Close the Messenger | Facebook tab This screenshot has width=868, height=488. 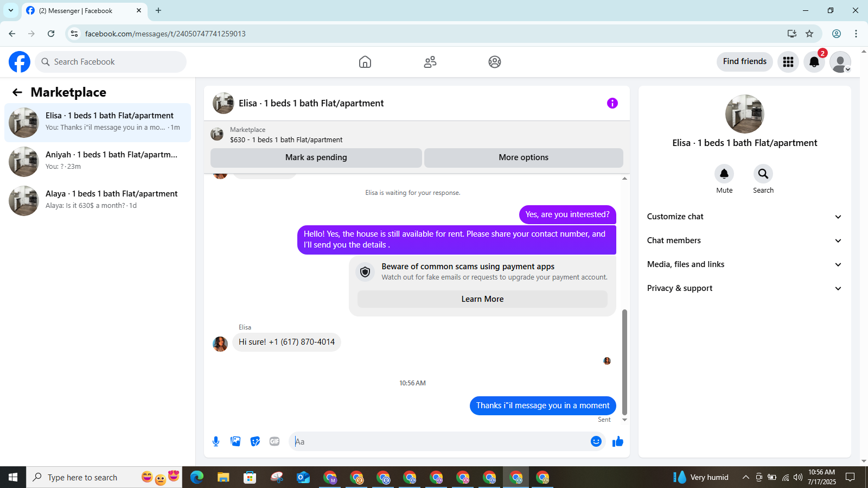pyautogui.click(x=139, y=10)
